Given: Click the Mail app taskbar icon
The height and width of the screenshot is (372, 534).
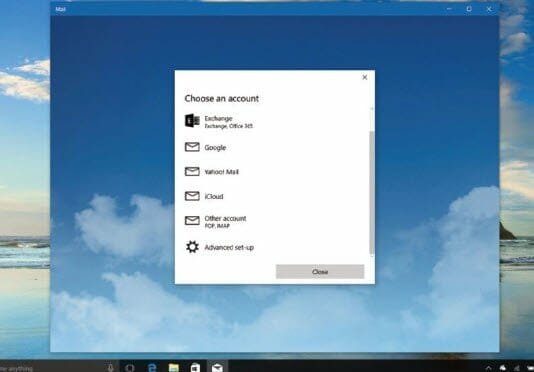Looking at the screenshot, I should pyautogui.click(x=217, y=367).
